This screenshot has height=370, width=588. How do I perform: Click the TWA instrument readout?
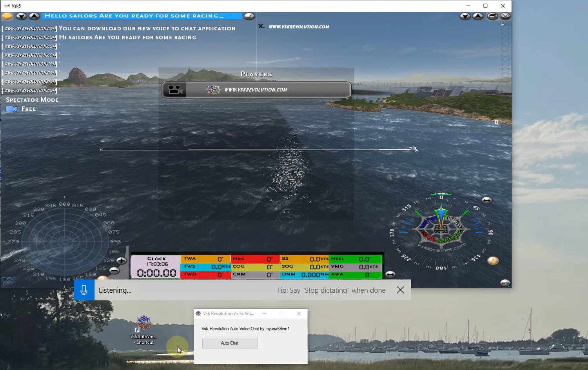[x=205, y=259]
